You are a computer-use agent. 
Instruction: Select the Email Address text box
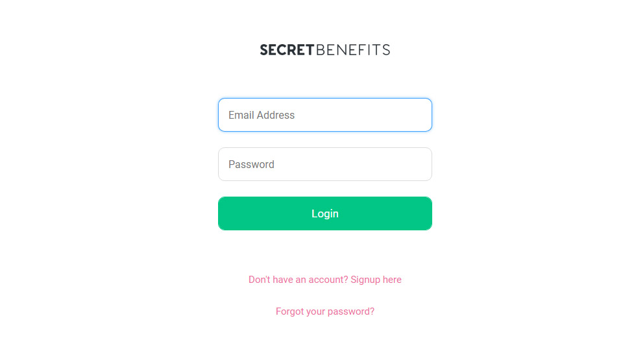point(324,115)
